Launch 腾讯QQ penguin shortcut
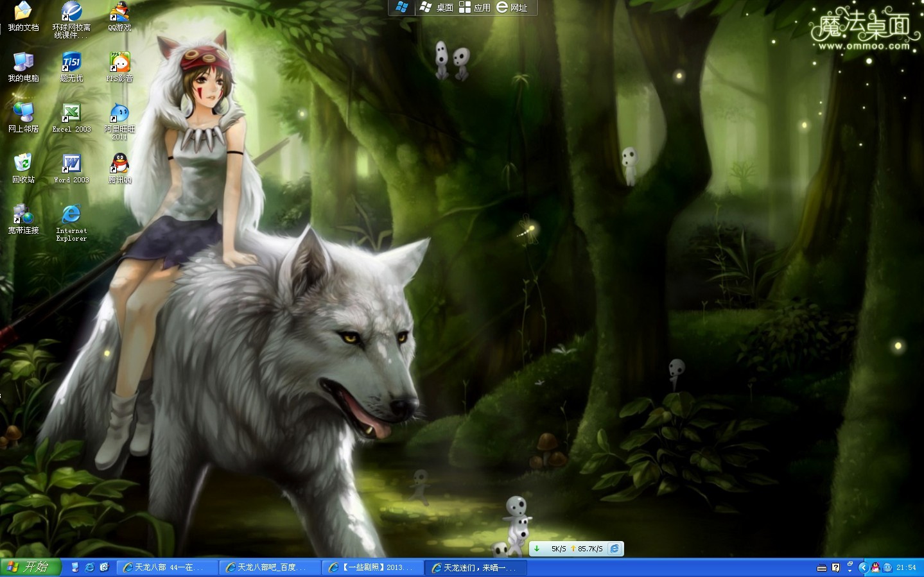 click(x=119, y=169)
